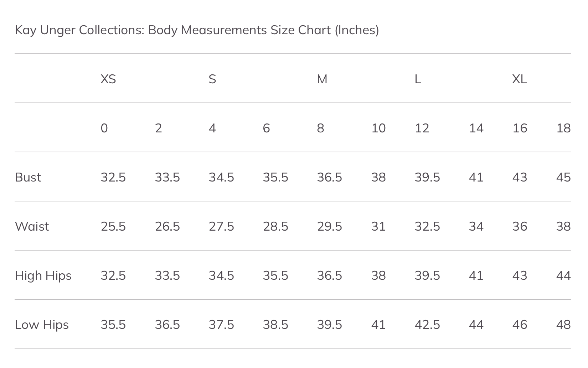588x368 pixels.
Task: Click the Bust row label
Action: (28, 177)
